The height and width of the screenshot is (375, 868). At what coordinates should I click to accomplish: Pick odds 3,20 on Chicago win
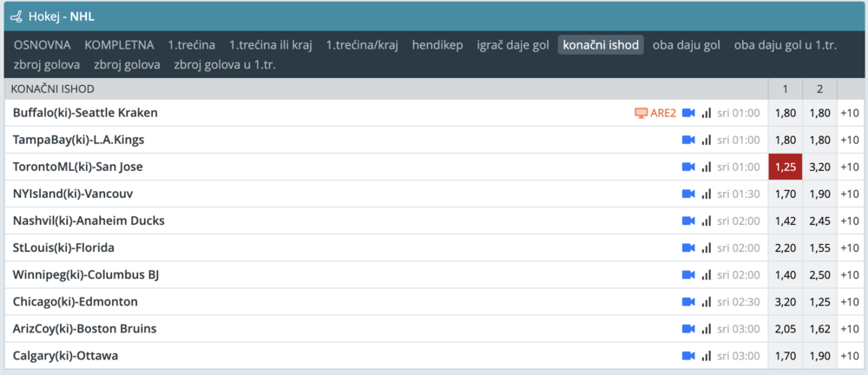[x=786, y=302]
